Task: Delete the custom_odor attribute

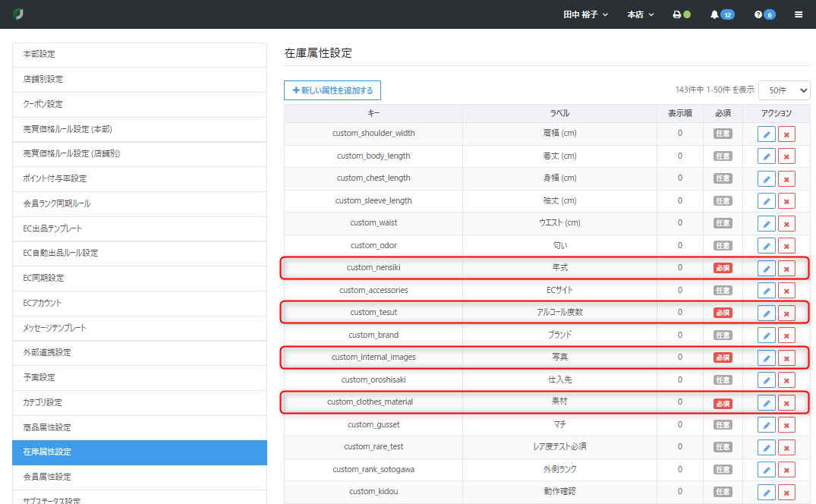Action: click(787, 247)
